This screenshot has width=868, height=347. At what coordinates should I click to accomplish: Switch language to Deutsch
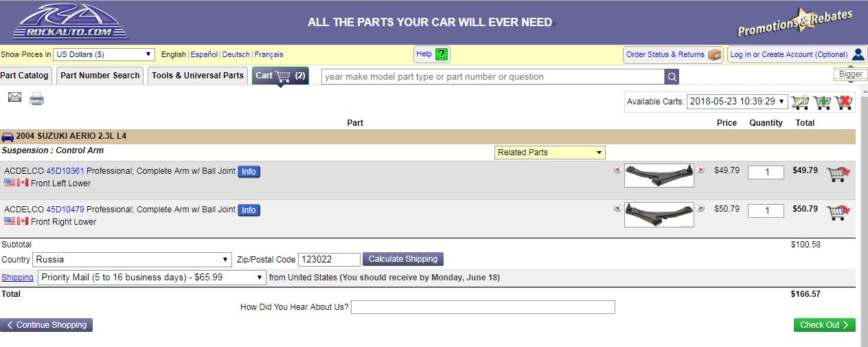click(236, 54)
